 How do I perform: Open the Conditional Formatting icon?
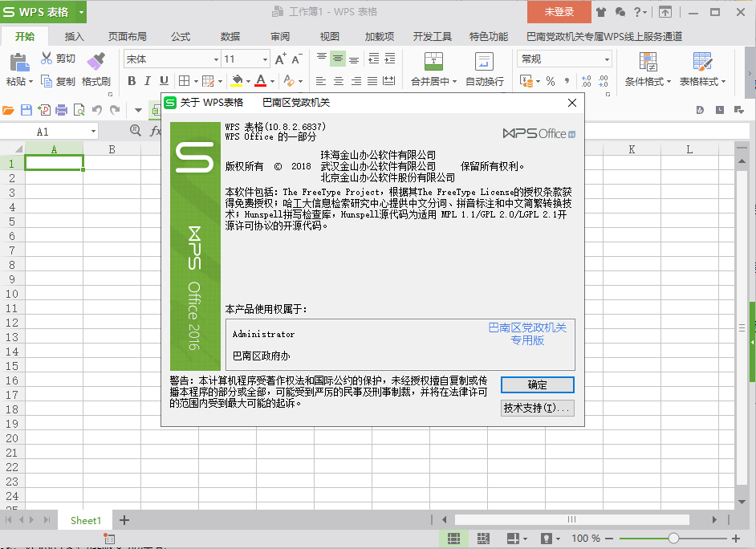click(x=648, y=62)
